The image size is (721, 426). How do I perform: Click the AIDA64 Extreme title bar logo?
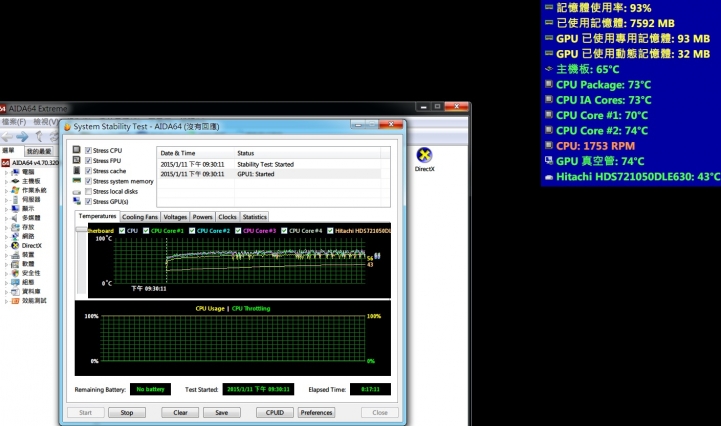click(3, 109)
